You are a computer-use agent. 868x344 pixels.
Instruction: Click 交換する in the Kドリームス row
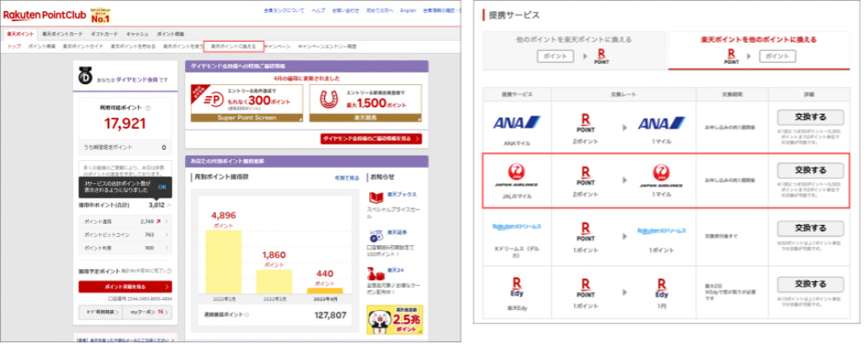click(x=810, y=228)
